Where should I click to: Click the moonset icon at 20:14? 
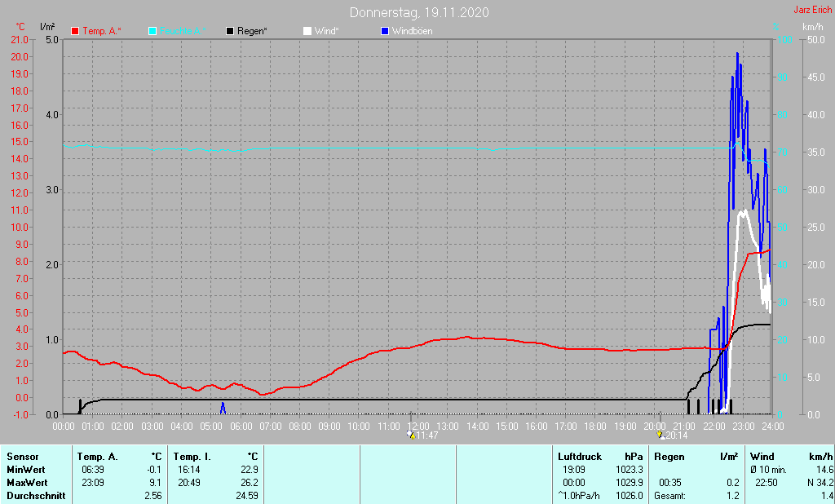click(660, 435)
